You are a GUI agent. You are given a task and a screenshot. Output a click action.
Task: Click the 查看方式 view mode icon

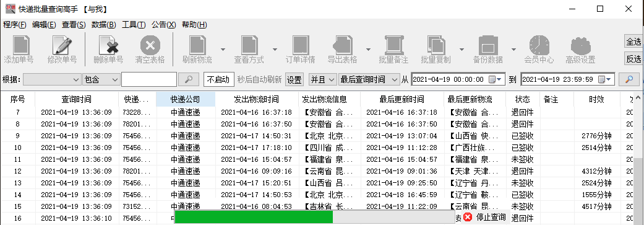pyautogui.click(x=249, y=45)
